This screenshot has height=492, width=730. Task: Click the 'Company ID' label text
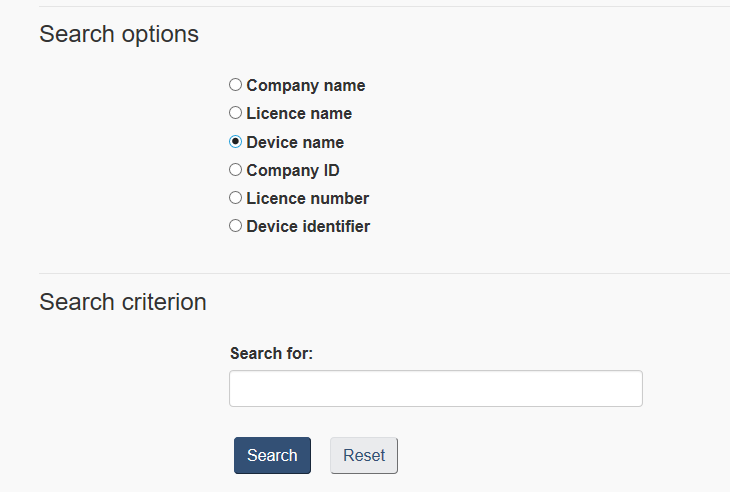[x=293, y=170]
